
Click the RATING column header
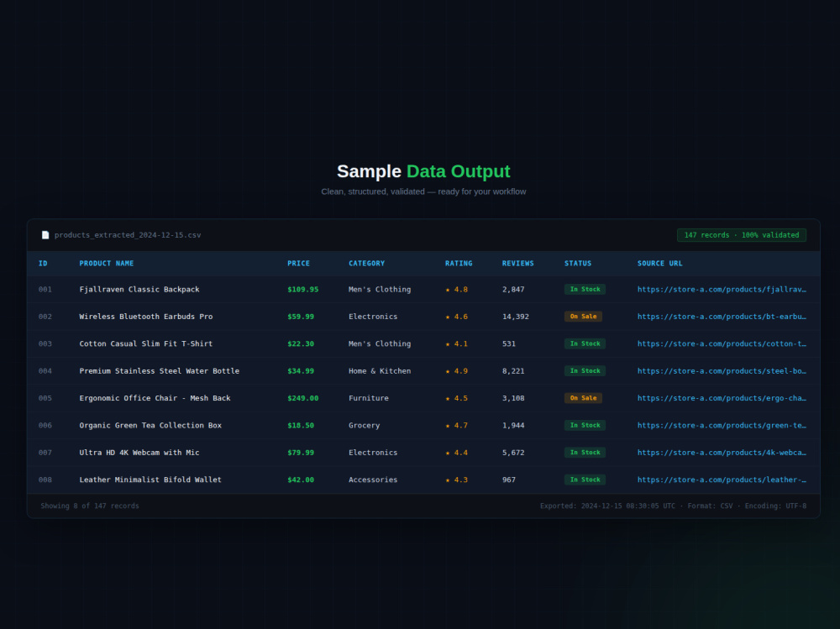point(459,264)
